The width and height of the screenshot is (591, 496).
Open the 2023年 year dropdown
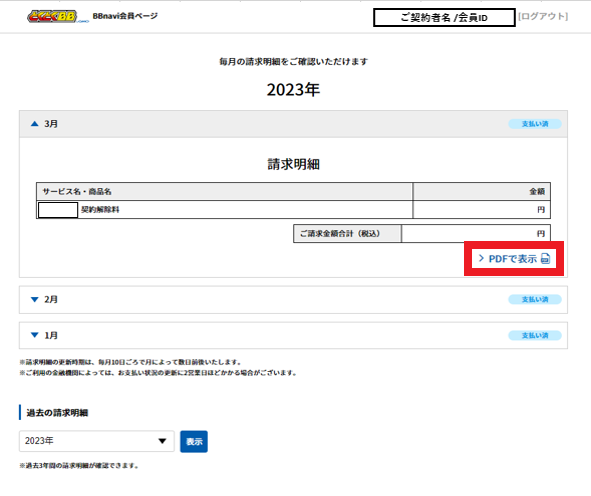pyautogui.click(x=96, y=441)
